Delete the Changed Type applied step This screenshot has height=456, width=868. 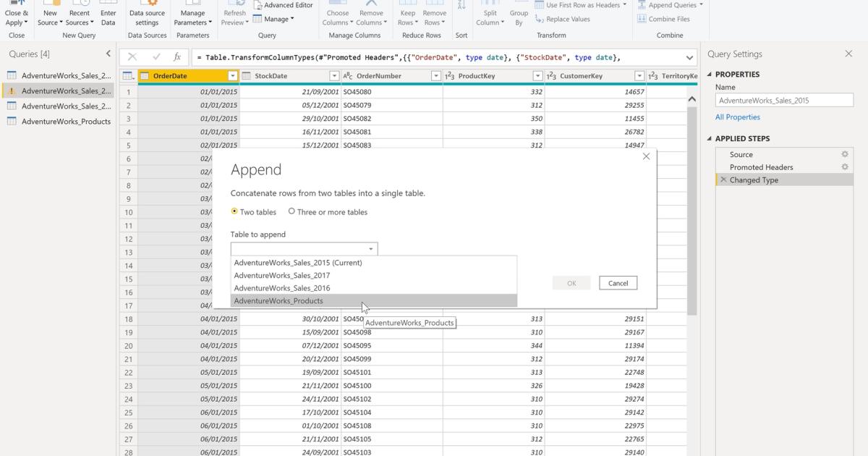click(x=724, y=179)
